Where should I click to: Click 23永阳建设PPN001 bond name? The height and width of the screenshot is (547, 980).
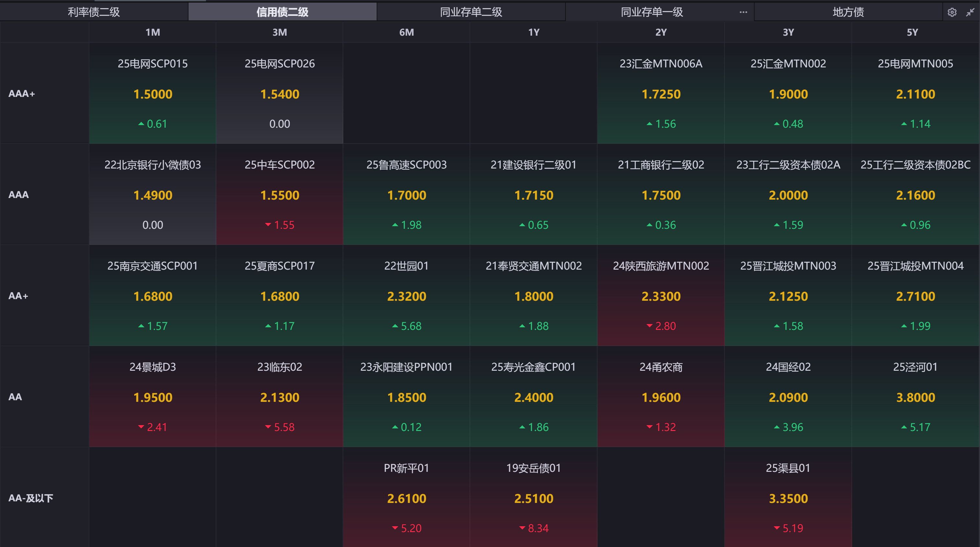406,367
